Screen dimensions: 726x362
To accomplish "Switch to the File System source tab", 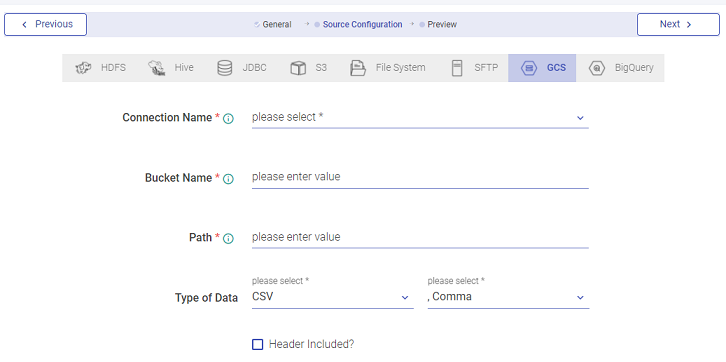I will (388, 68).
